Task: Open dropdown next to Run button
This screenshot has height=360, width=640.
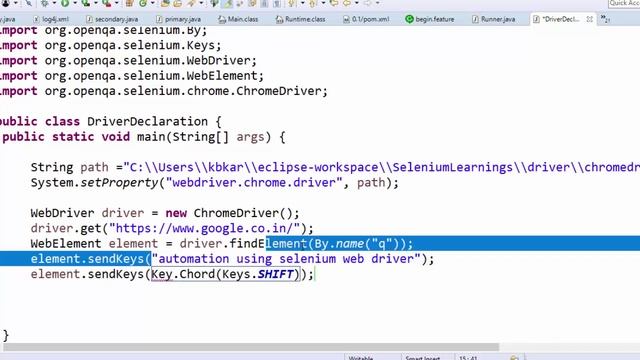Action: (x=75, y=3)
